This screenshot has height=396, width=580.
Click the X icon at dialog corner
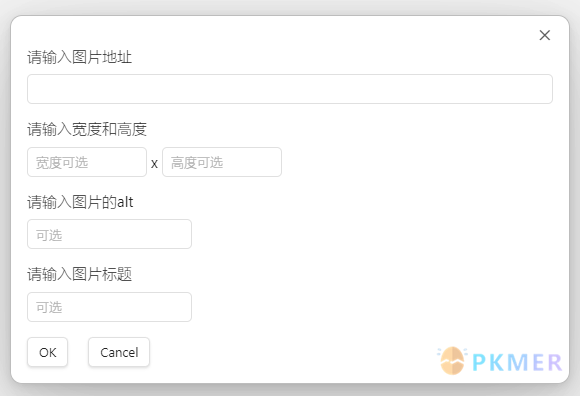pos(544,35)
